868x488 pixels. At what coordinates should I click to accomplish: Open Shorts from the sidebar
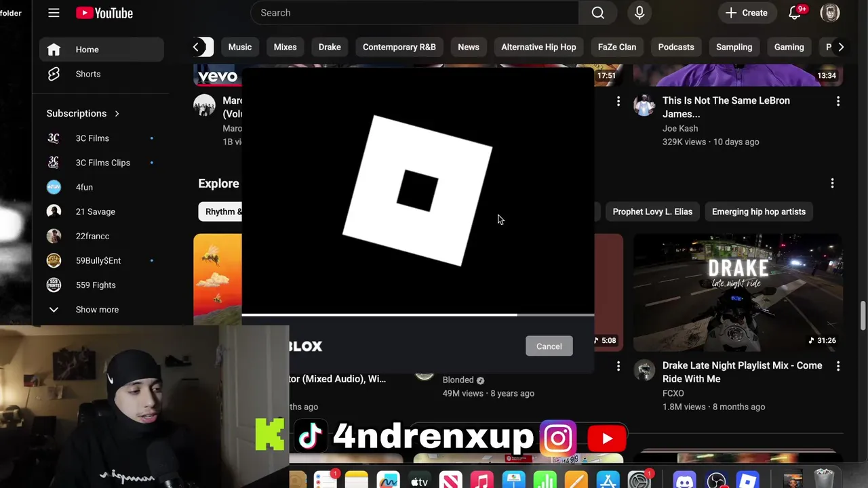[101, 74]
